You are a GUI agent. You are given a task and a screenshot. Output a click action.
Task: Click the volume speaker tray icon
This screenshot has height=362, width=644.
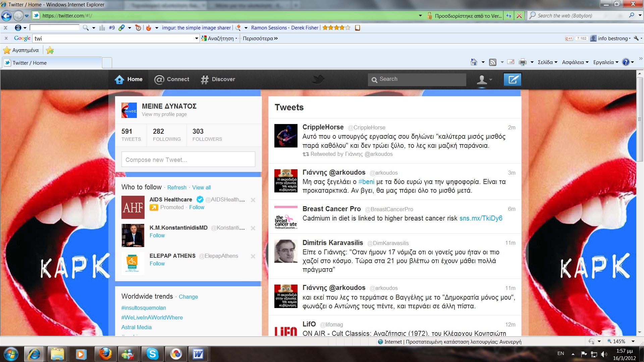point(604,354)
